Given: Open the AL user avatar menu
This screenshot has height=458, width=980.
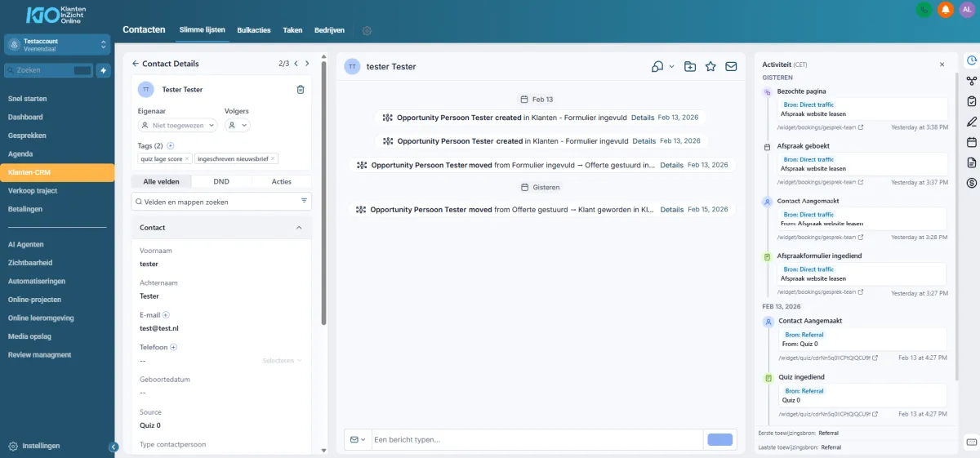Looking at the screenshot, I should point(967,10).
